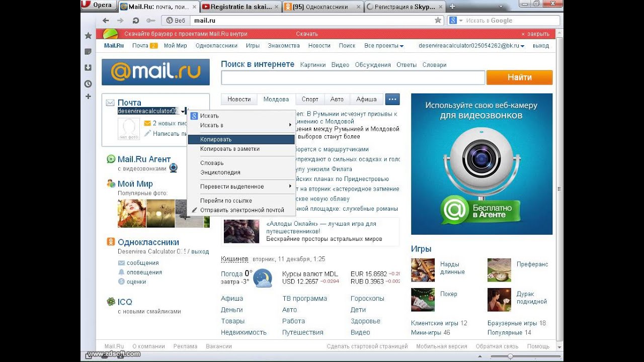The height and width of the screenshot is (362, 644).
Task: Click the three-dots more tabs button
Action: [x=392, y=99]
